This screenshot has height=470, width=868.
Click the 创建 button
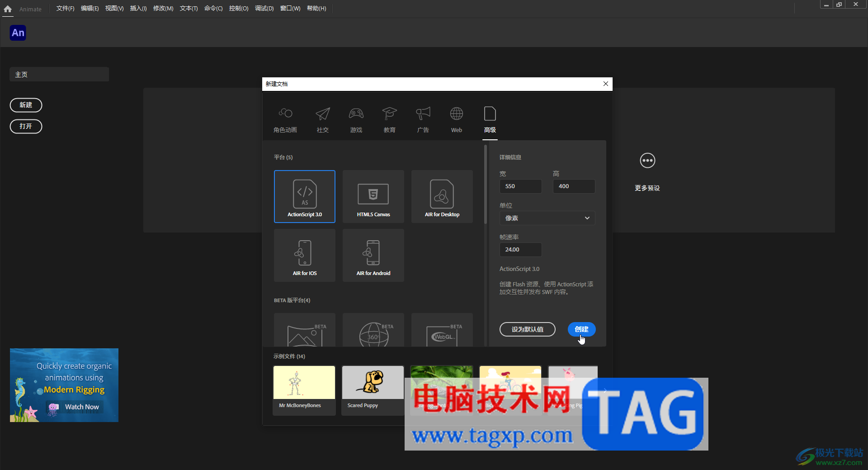(581, 329)
